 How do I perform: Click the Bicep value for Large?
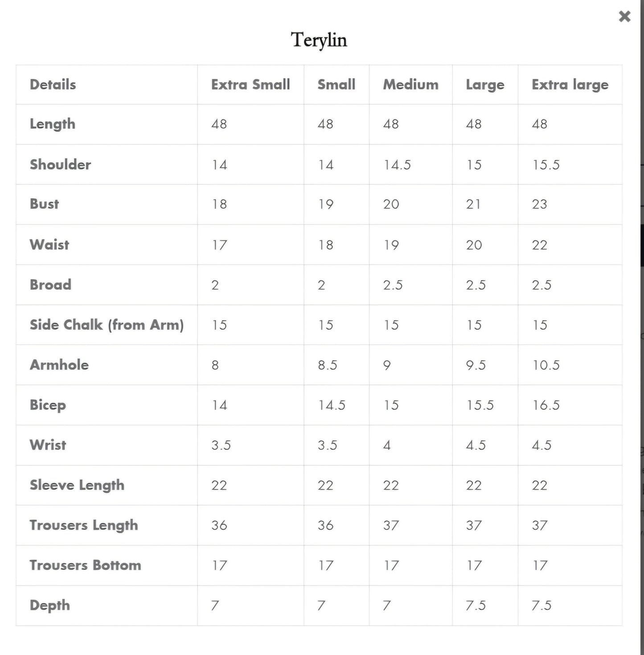coord(480,405)
